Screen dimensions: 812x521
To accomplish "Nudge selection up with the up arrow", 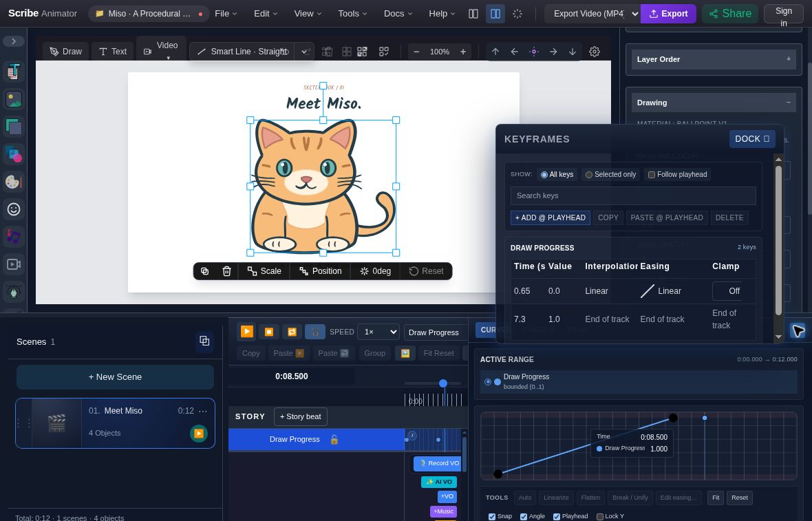I will click(x=495, y=52).
